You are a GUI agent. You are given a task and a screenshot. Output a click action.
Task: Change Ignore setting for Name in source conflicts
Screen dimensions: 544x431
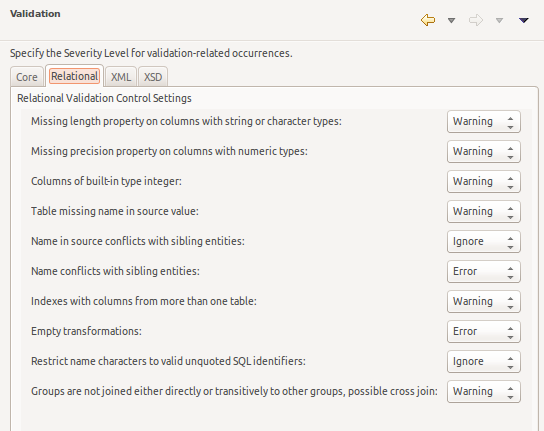point(484,242)
